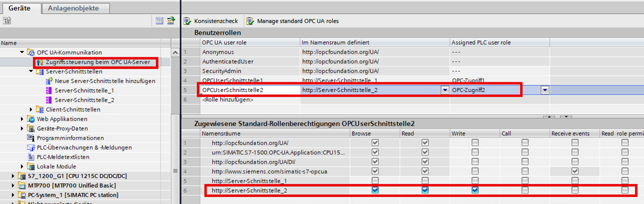The image size is (644, 204).
Task: Click project tree scrollbar up arrow
Action: tap(175, 53)
